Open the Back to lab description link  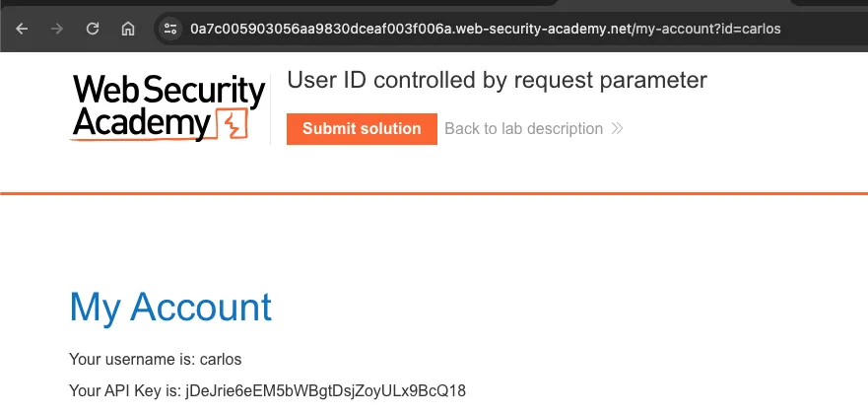click(x=523, y=129)
